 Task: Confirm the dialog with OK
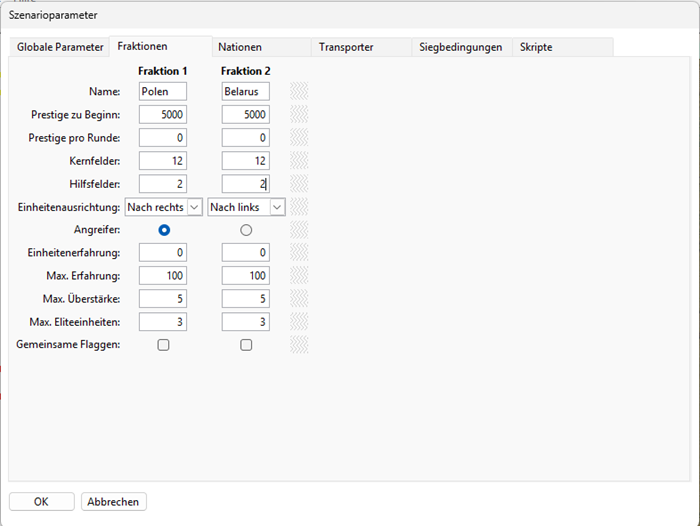pyautogui.click(x=41, y=502)
